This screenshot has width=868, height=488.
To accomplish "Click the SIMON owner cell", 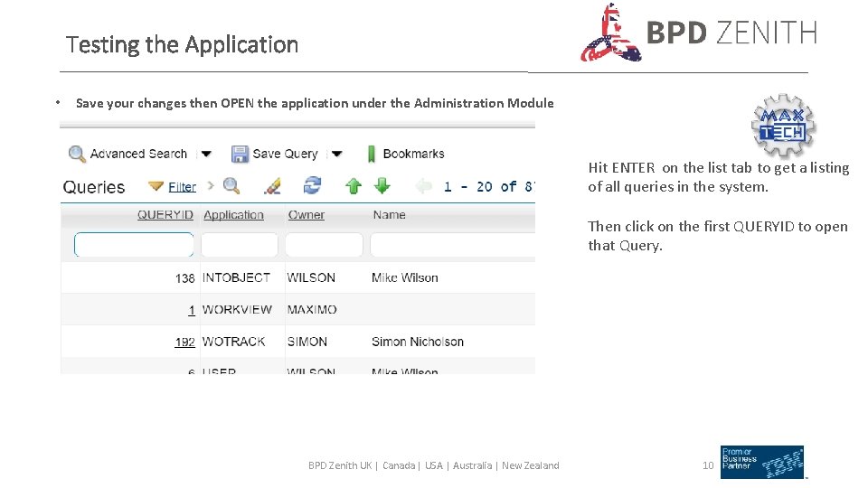I will click(x=307, y=342).
